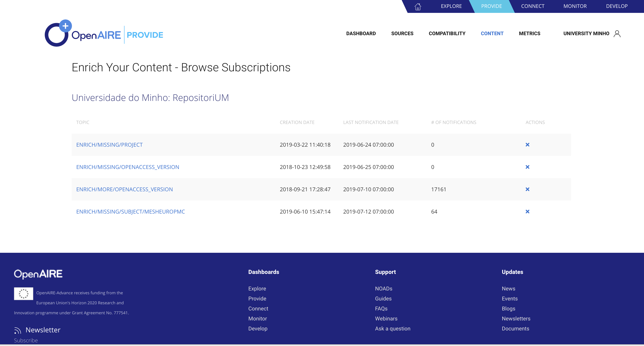Image resolution: width=644 pixels, height=346 pixels.
Task: Click the LAST NOTIFICATION DATE column header
Action: coord(371,122)
